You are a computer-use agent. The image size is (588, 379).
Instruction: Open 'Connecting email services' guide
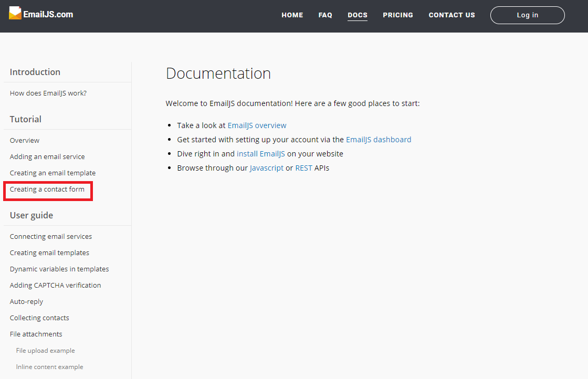(x=50, y=237)
